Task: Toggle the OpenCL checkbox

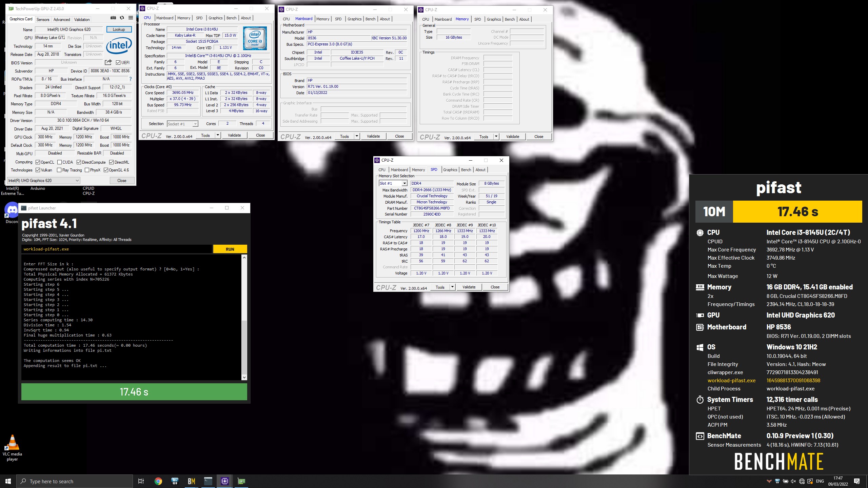Action: 38,162
